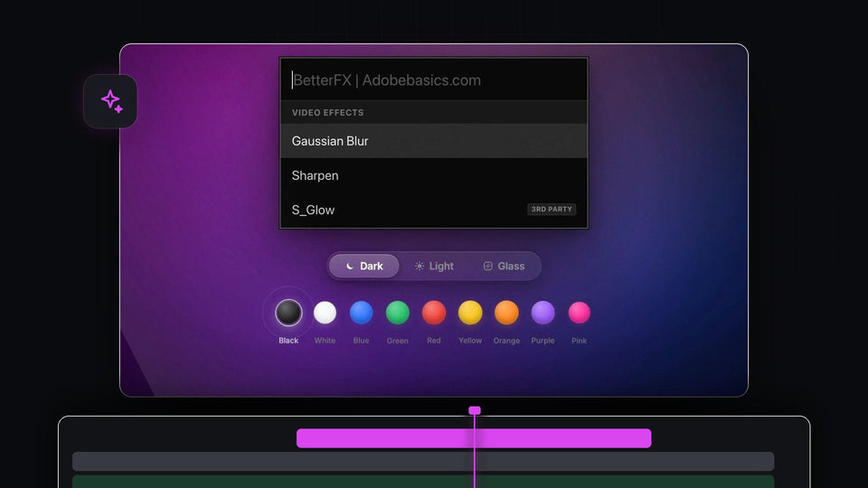Focus the BetterFX search input field
The image size is (868, 488).
[434, 80]
